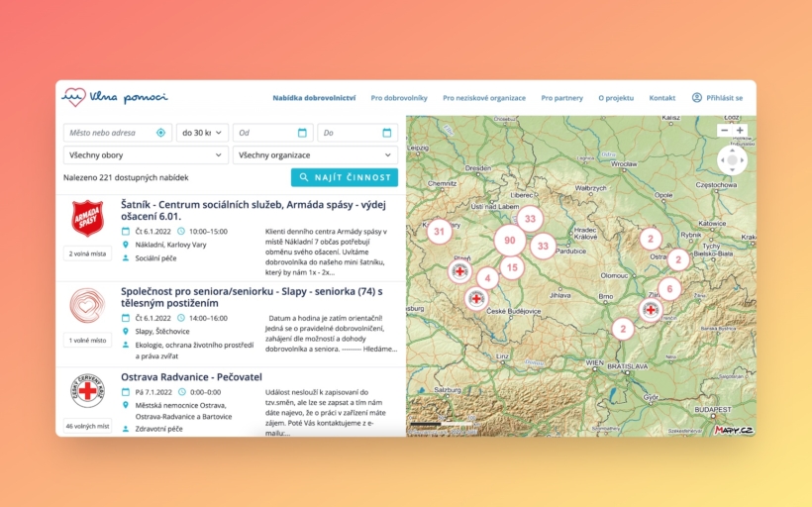The width and height of the screenshot is (812, 507).
Task: Click the '46 volných míst' badge
Action: click(x=87, y=426)
